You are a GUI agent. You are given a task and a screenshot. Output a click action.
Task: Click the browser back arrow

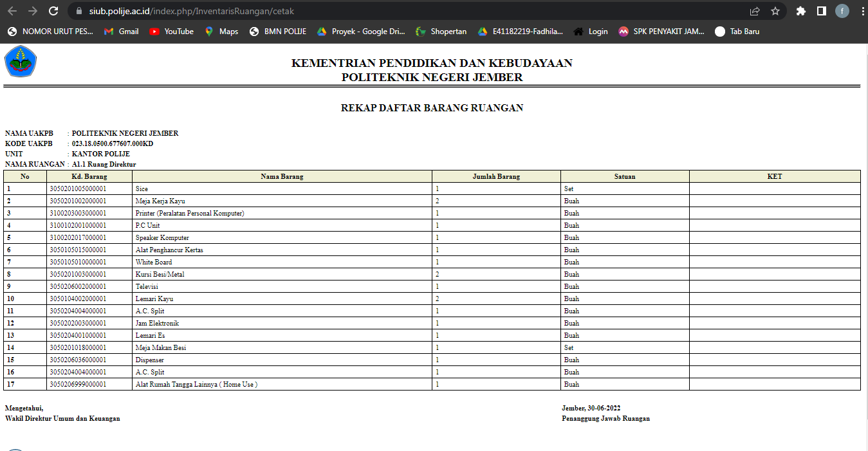pyautogui.click(x=12, y=11)
